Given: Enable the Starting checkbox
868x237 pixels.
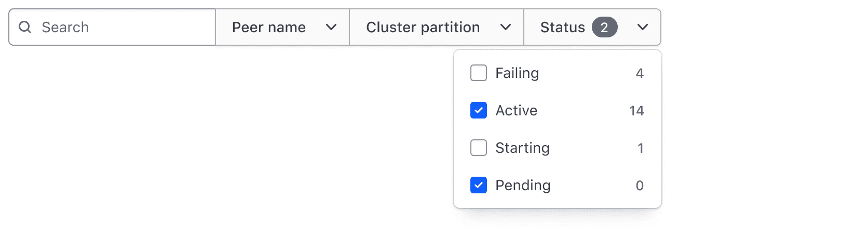Looking at the screenshot, I should pyautogui.click(x=479, y=148).
